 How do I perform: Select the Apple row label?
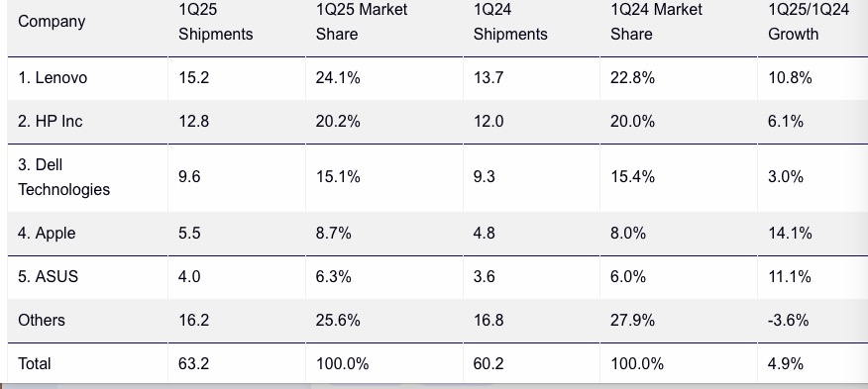[47, 233]
